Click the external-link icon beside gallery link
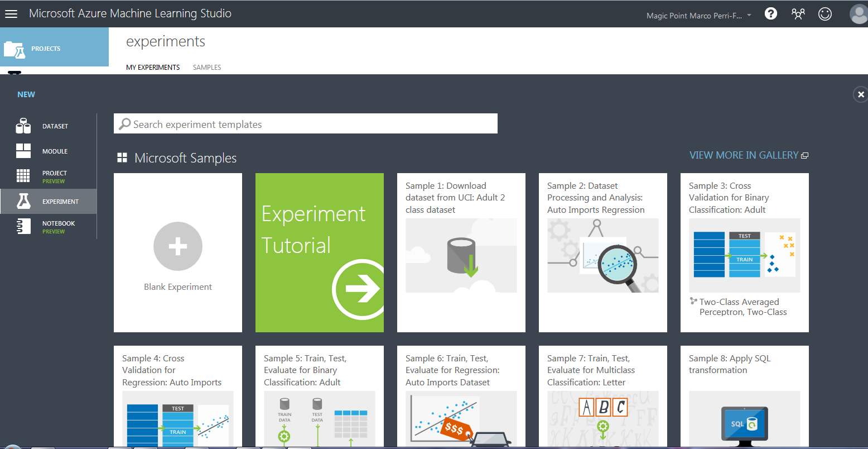 pos(804,156)
